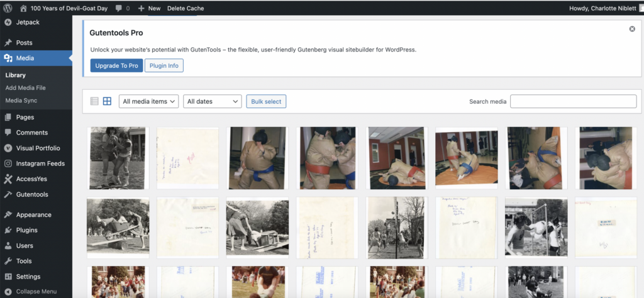Click the Tools wrench icon
644x298 pixels.
(8, 261)
